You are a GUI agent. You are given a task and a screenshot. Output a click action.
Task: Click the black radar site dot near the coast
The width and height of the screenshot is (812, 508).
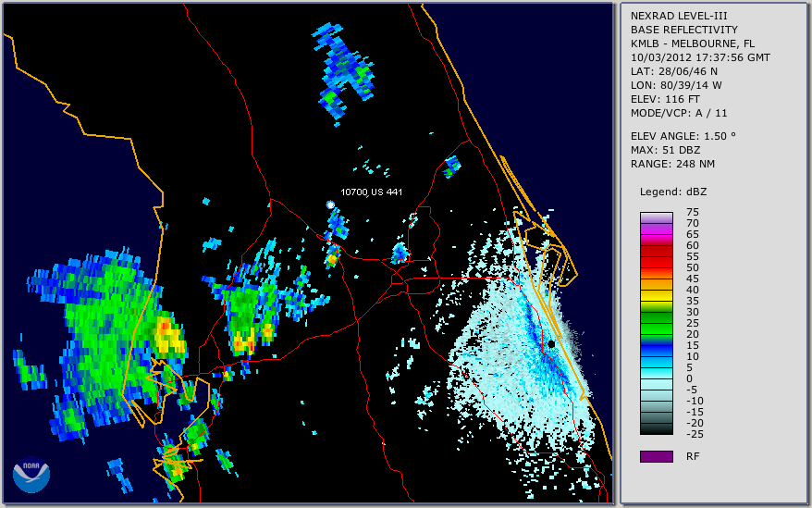tap(551, 344)
